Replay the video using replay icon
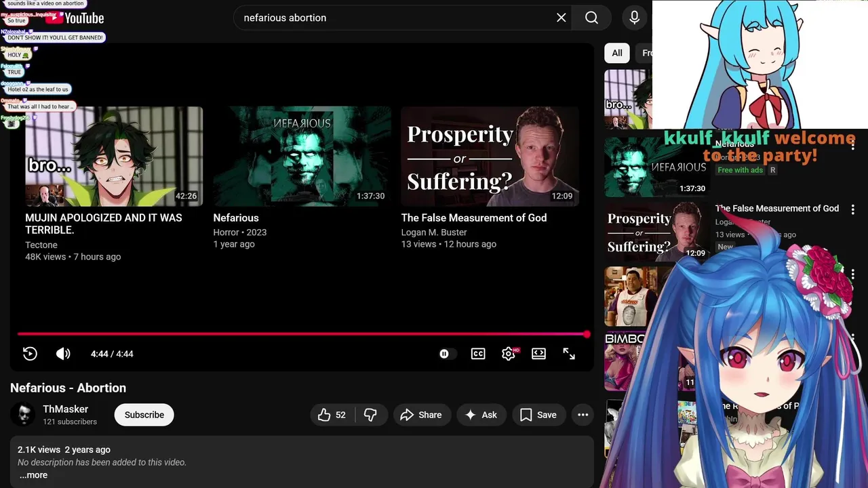The width and height of the screenshot is (868, 488). tap(30, 354)
